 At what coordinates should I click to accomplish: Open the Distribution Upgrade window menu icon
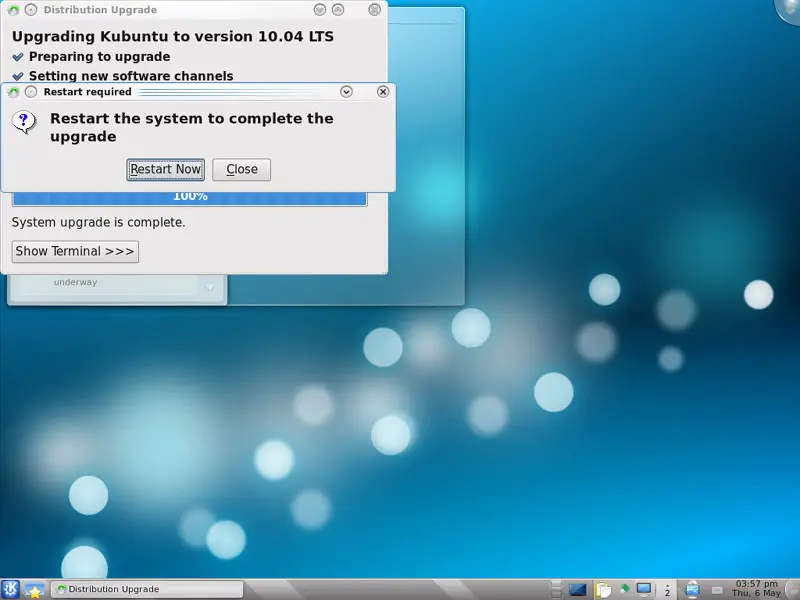pos(13,10)
